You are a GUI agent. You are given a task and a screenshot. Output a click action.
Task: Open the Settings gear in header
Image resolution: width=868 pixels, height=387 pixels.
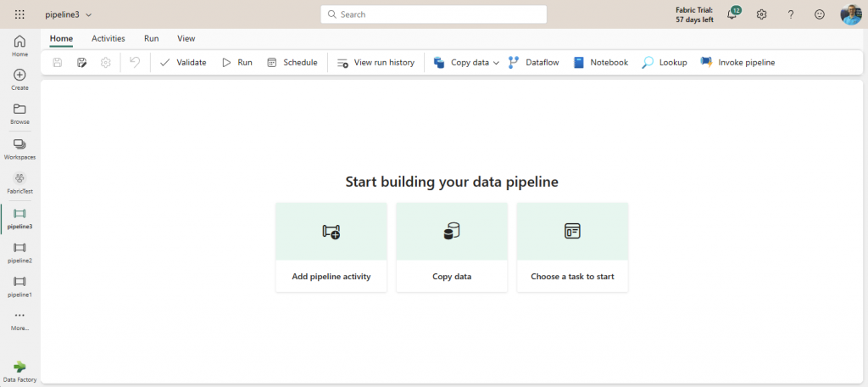(x=761, y=14)
